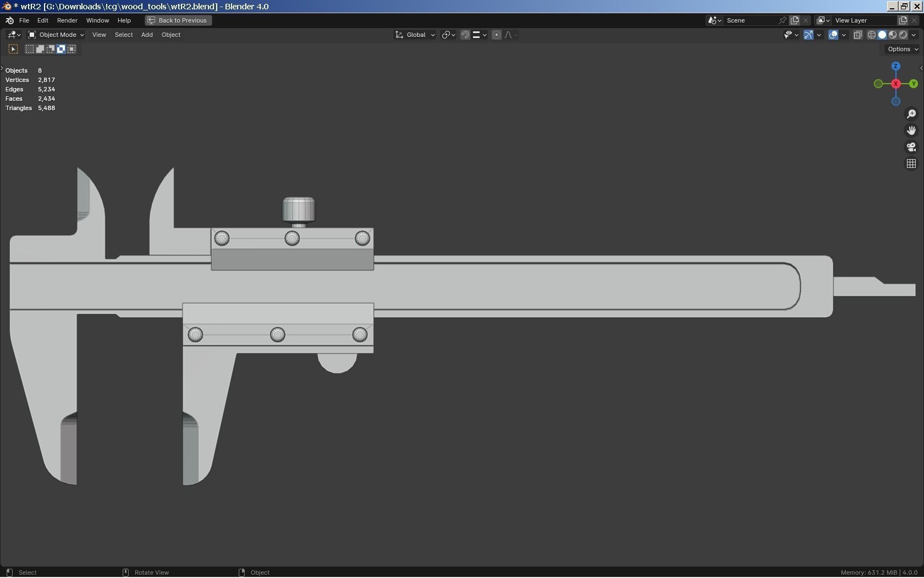Open the view layer browse selector icon
Image resolution: width=924 pixels, height=578 pixels.
click(x=823, y=20)
